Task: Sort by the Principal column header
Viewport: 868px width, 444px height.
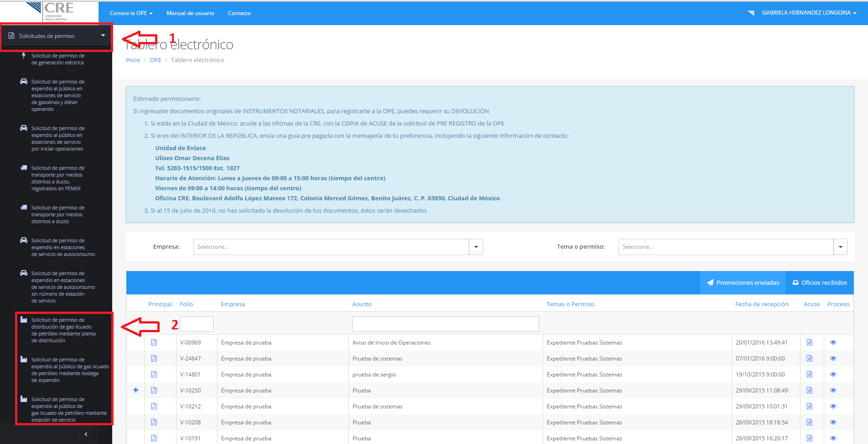Action: (x=160, y=304)
